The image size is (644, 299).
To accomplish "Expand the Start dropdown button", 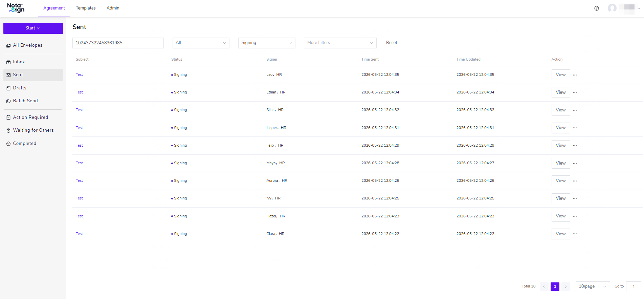I will coord(33,28).
